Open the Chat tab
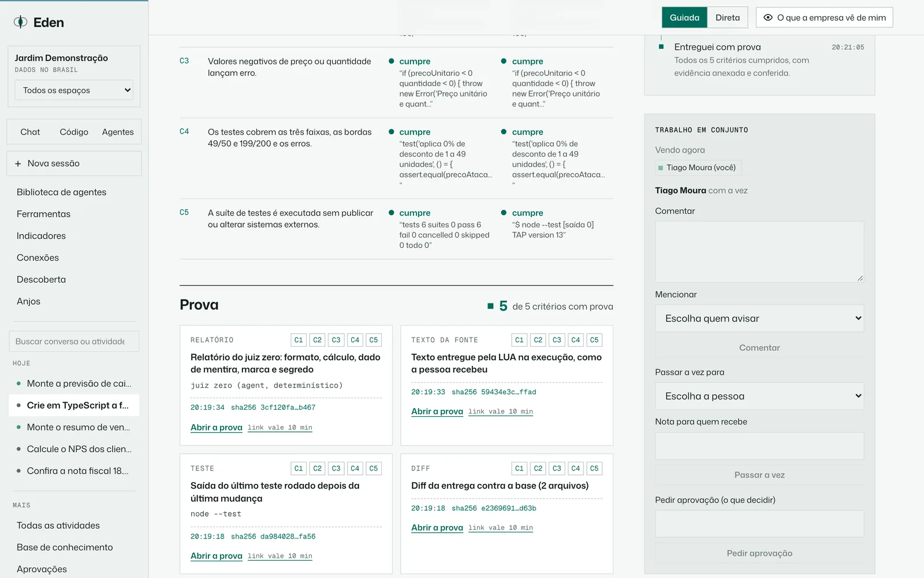 tap(30, 132)
